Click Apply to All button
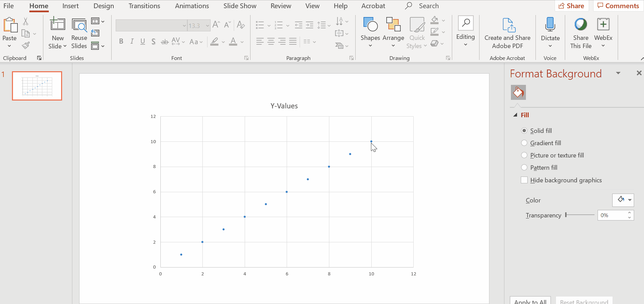The image size is (644, 304). pos(530,301)
